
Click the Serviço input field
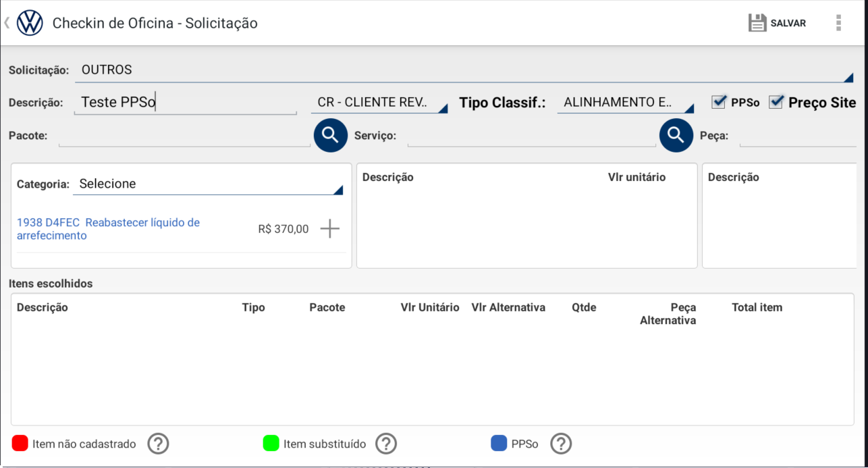531,136
